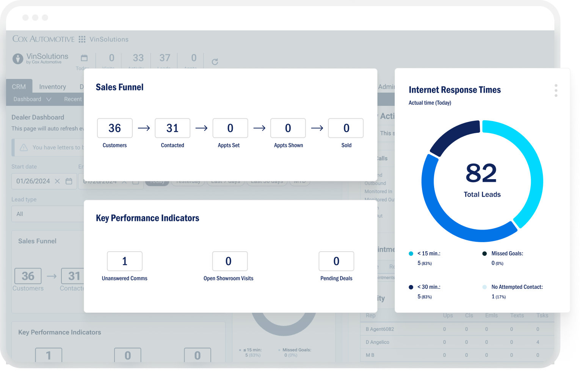Screen dimensions: 588x375
Task: Click the 36 Customers box in the foreground Sales Funnel card
Action: point(115,128)
